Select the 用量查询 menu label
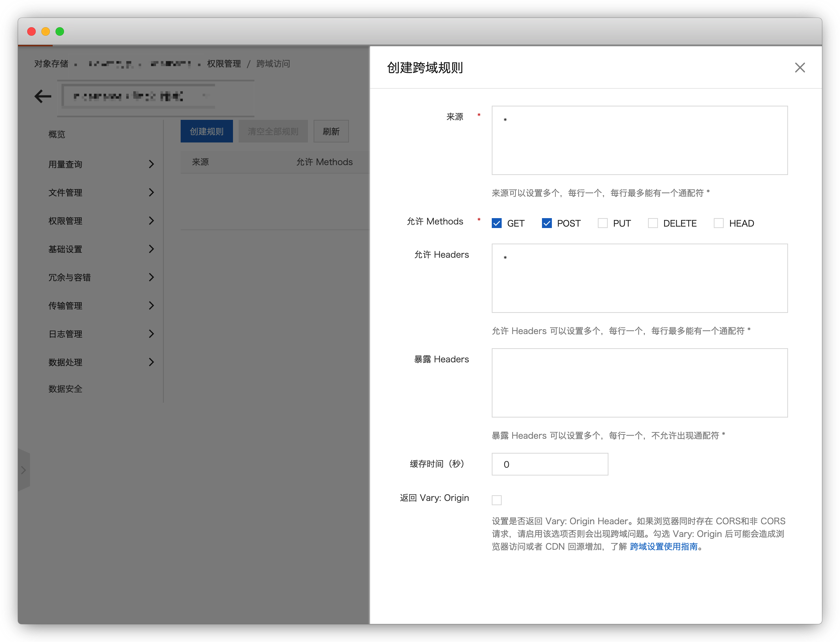Image resolution: width=840 pixels, height=642 pixels. coord(65,164)
